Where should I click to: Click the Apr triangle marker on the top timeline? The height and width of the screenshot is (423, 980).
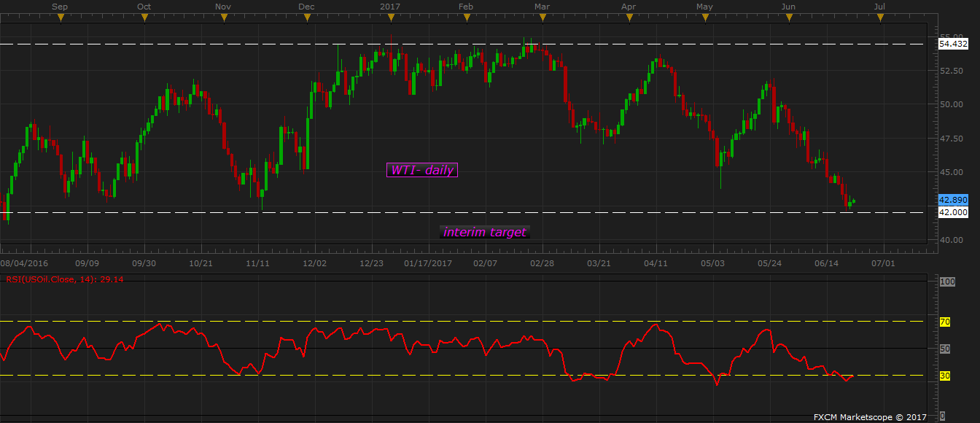[628, 18]
